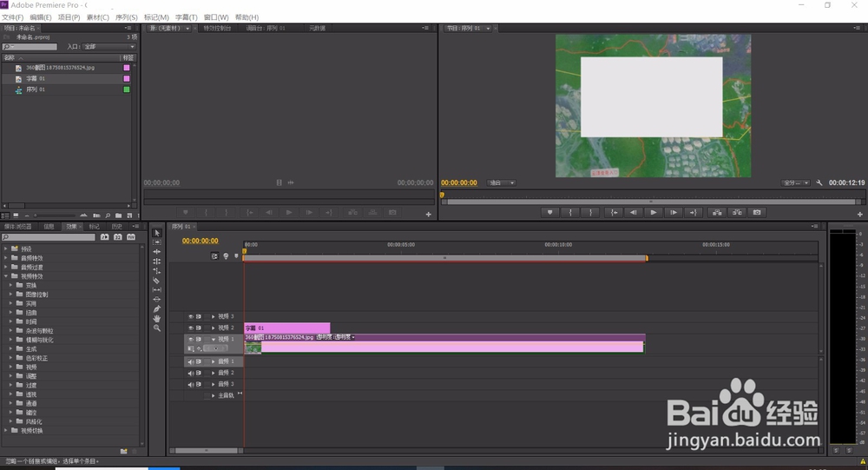The height and width of the screenshot is (470, 868).
Task: Click Mark In brace in program monitor
Action: tap(570, 212)
